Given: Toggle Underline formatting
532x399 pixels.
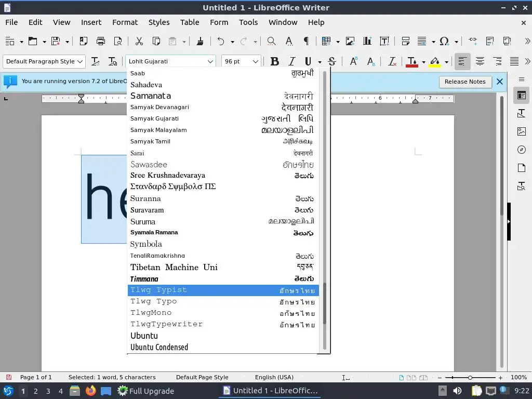Looking at the screenshot, I should [308, 61].
